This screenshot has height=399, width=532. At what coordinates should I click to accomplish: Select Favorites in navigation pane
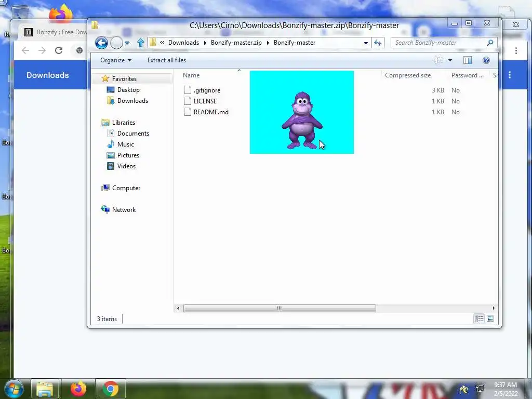pos(124,79)
